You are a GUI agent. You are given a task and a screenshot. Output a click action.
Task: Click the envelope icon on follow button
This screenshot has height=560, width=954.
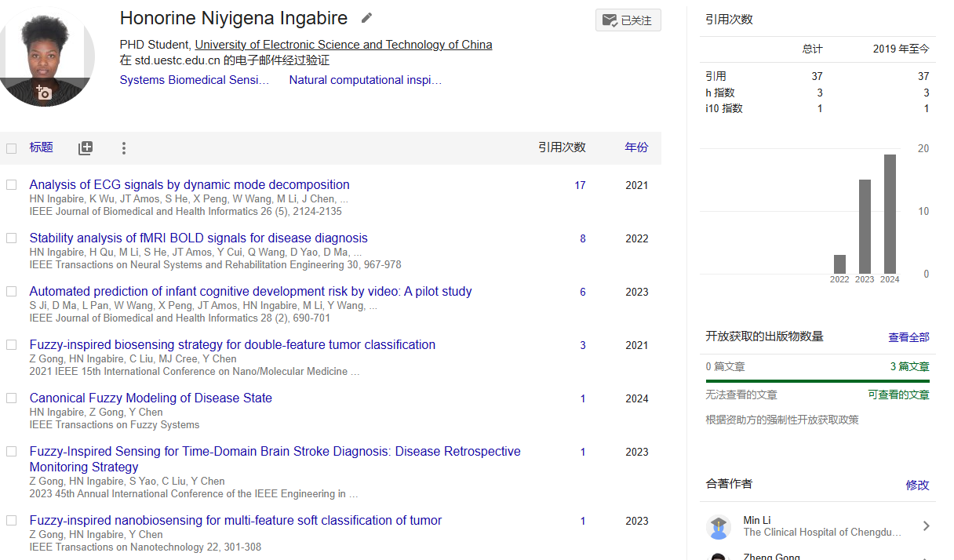coord(610,20)
